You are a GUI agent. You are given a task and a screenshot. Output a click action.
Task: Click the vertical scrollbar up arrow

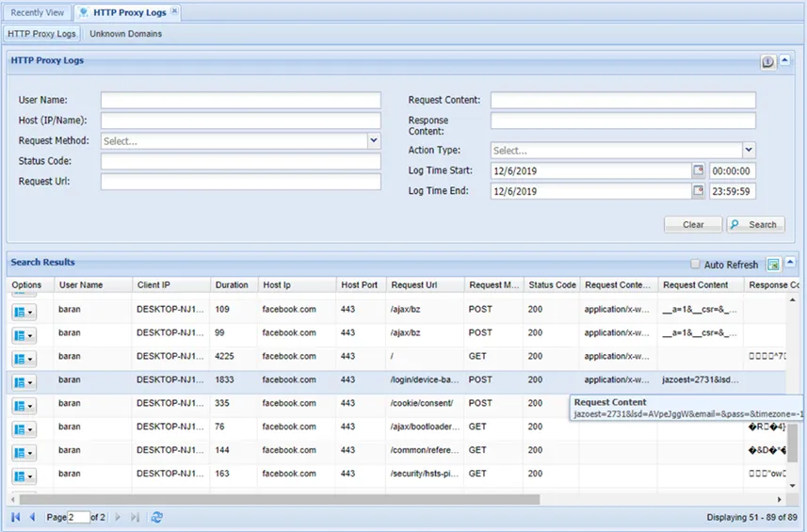pos(793,299)
